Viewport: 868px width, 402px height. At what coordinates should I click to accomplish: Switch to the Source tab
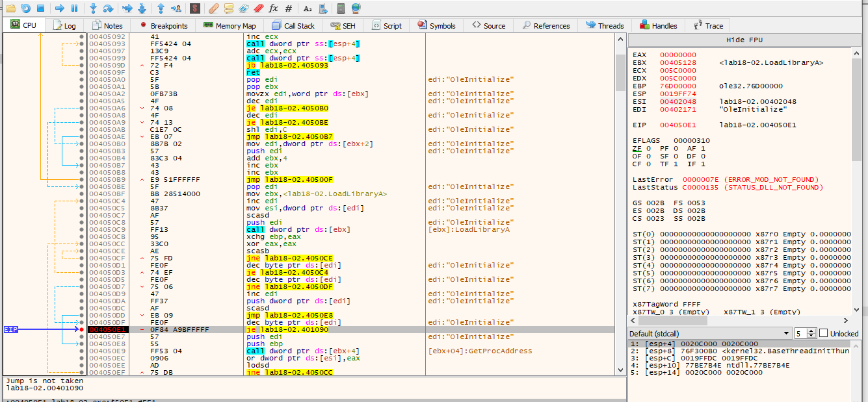pos(488,26)
